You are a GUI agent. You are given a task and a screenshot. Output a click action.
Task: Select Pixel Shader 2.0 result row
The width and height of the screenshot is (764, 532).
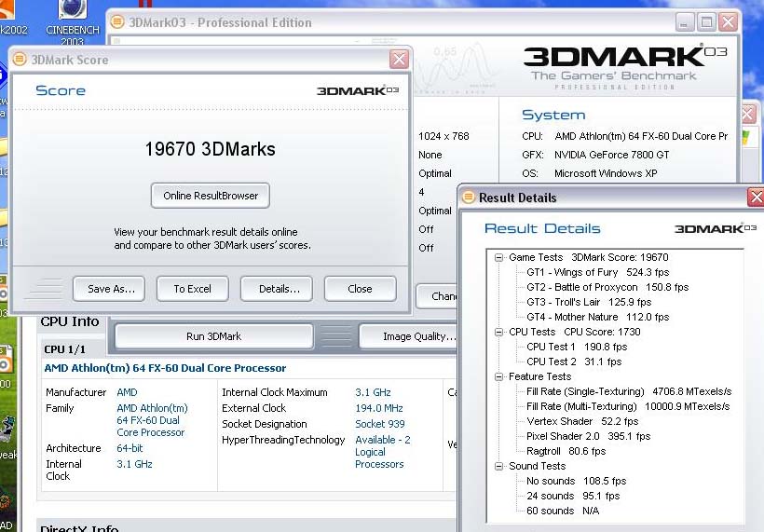(588, 437)
